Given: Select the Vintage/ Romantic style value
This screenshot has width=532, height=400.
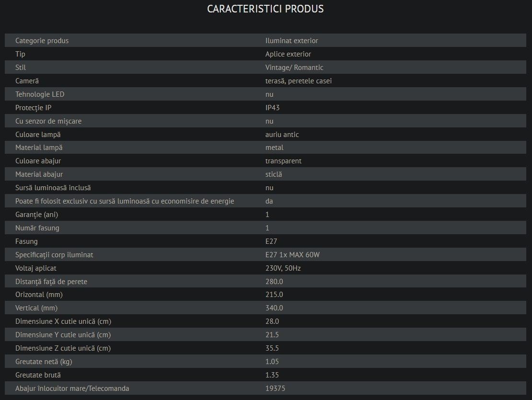Looking at the screenshot, I should pyautogui.click(x=294, y=68).
